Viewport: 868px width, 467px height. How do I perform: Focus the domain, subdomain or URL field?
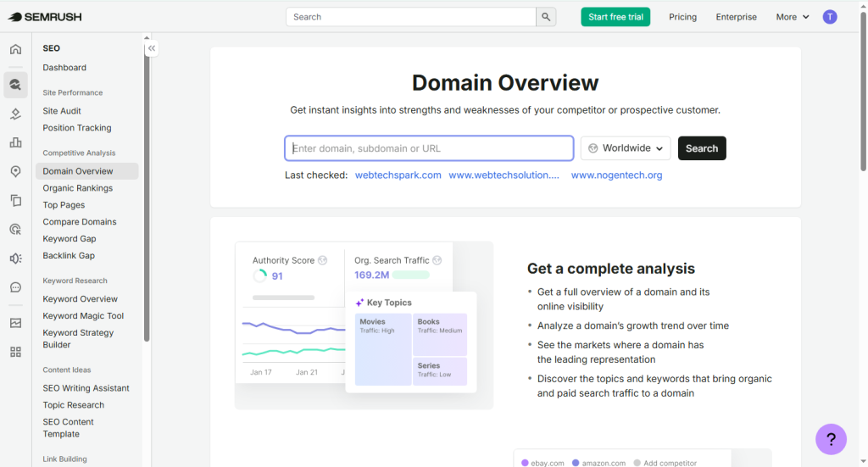coord(429,148)
